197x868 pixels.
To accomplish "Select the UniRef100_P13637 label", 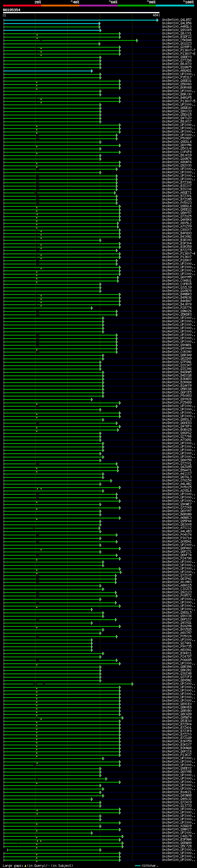I will click(176, 755).
